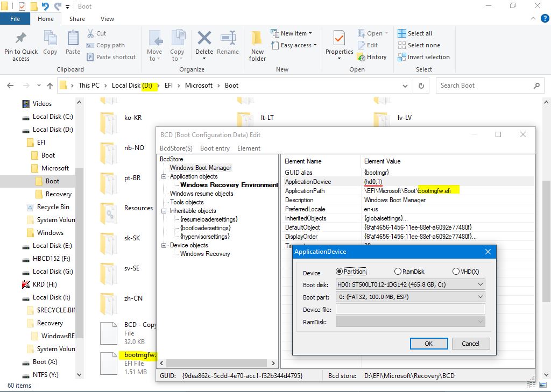
Task: Open the Boot entry menu
Action: [x=215, y=148]
